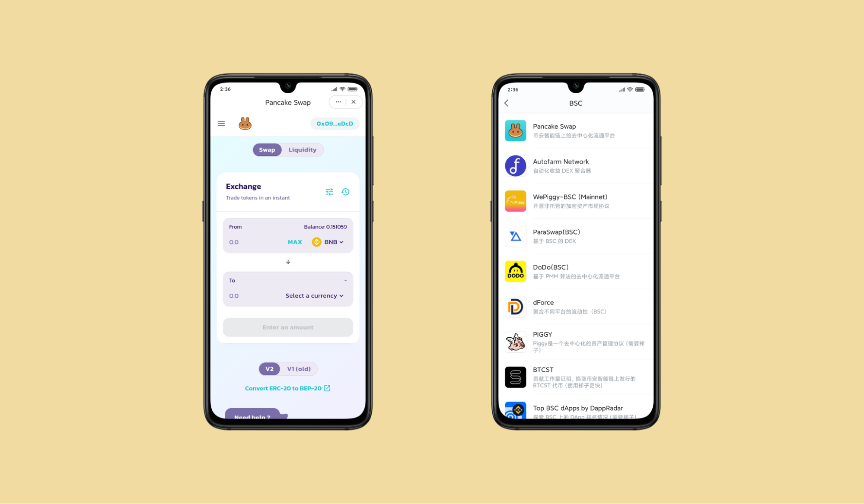Click the back chevron on BSC screen
864x504 pixels.
[x=507, y=103]
